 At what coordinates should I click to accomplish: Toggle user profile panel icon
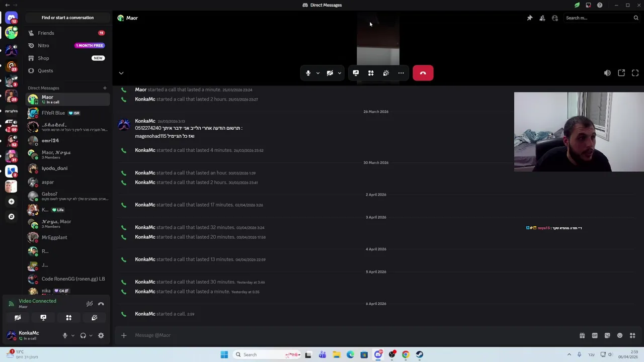click(554, 18)
